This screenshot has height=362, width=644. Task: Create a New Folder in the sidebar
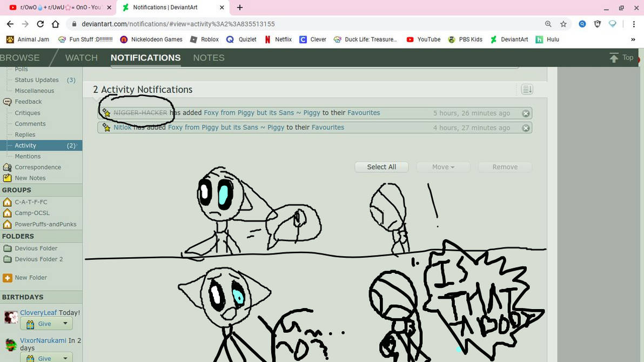point(25,278)
